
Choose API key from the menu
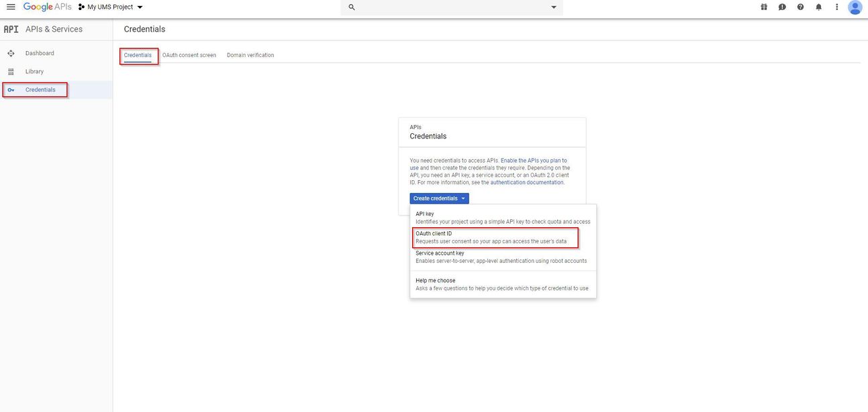tap(425, 214)
